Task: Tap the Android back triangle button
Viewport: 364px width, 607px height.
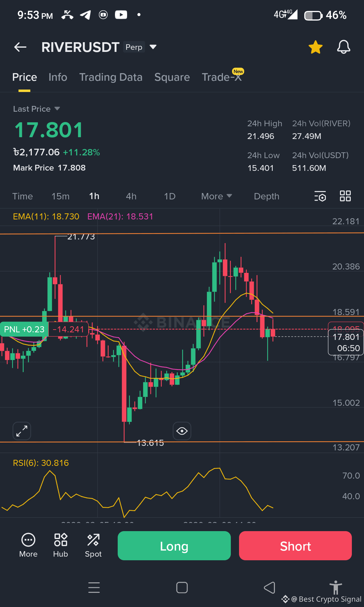Action: point(269,588)
